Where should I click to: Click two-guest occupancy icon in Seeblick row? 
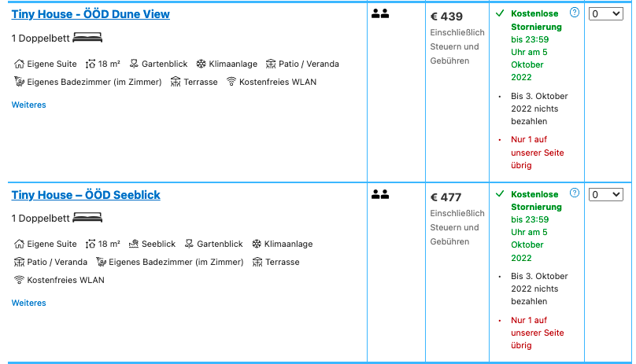(x=380, y=194)
